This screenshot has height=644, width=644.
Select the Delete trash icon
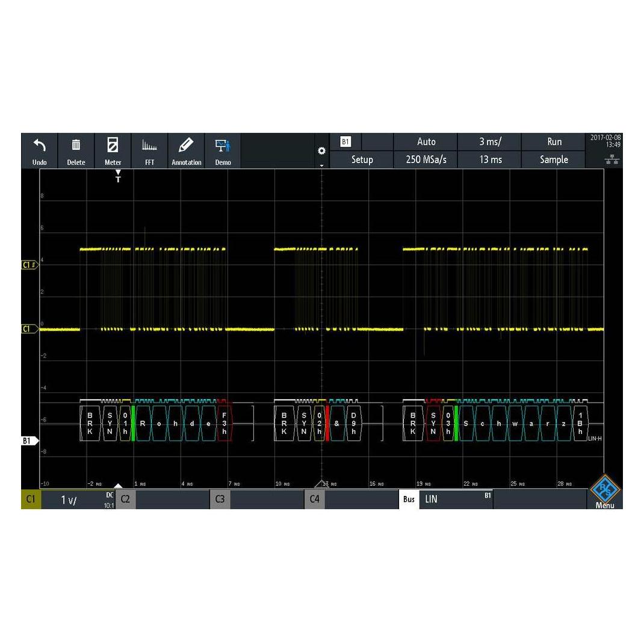(76, 150)
